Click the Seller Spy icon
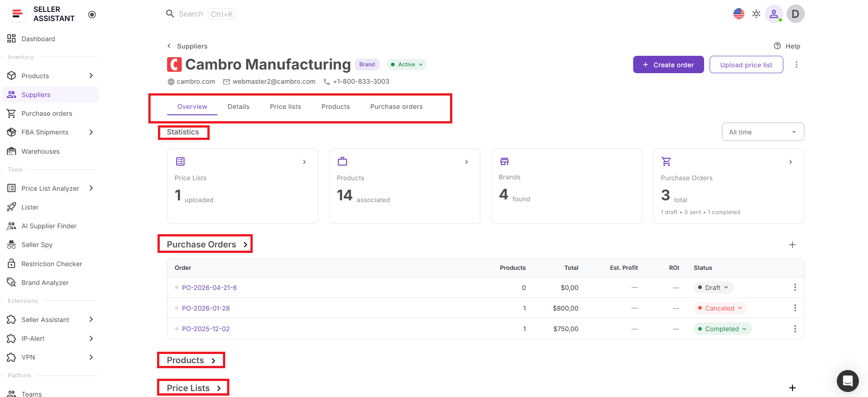 (x=11, y=245)
